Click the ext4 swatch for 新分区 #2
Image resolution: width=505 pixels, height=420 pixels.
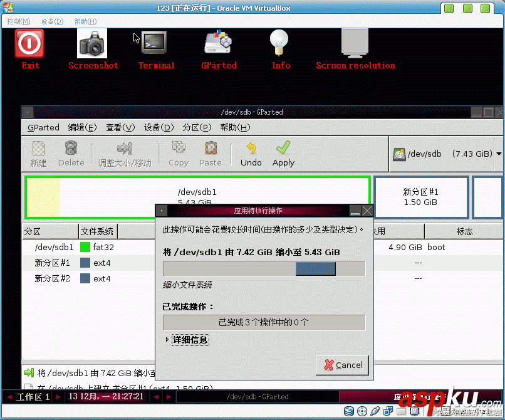click(x=85, y=278)
